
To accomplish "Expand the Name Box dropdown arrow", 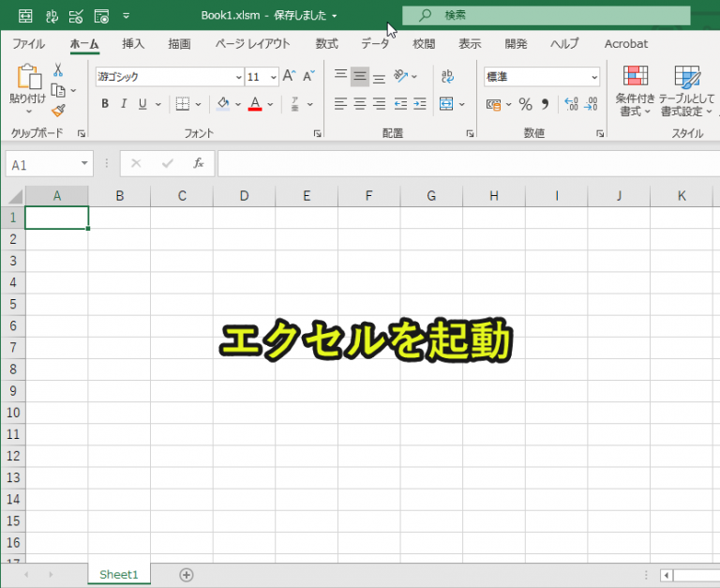I will click(x=84, y=163).
